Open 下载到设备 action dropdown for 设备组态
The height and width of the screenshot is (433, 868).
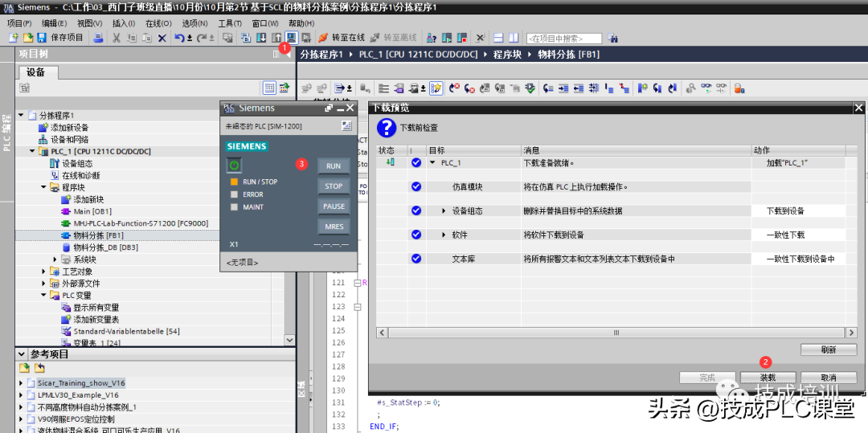click(798, 210)
